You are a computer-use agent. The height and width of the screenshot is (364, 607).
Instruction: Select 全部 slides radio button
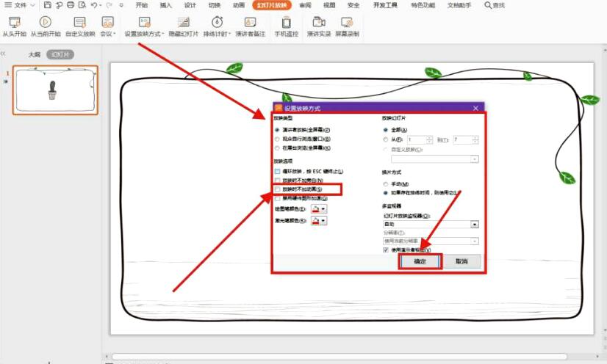[386, 130]
